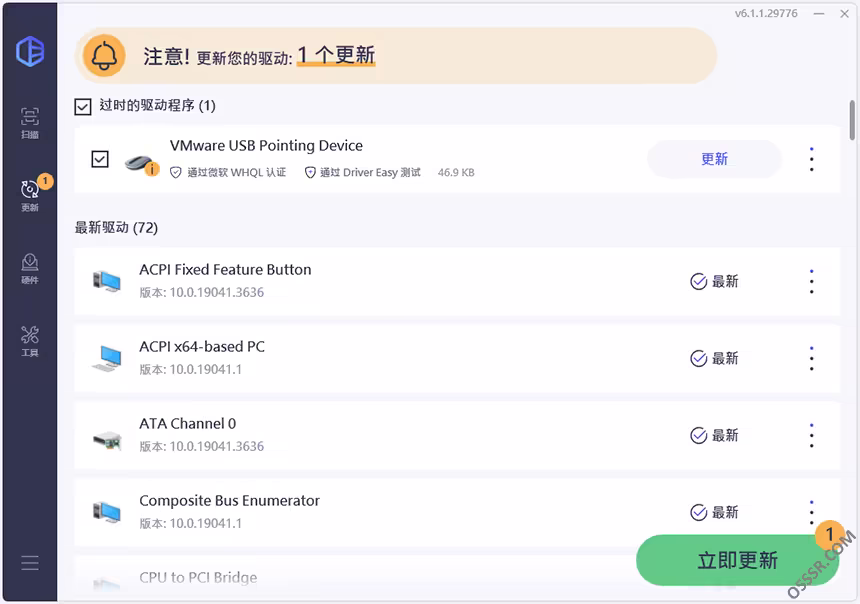860x604 pixels.
Task: Open the Tools (工具) sidebar section
Action: click(x=30, y=341)
